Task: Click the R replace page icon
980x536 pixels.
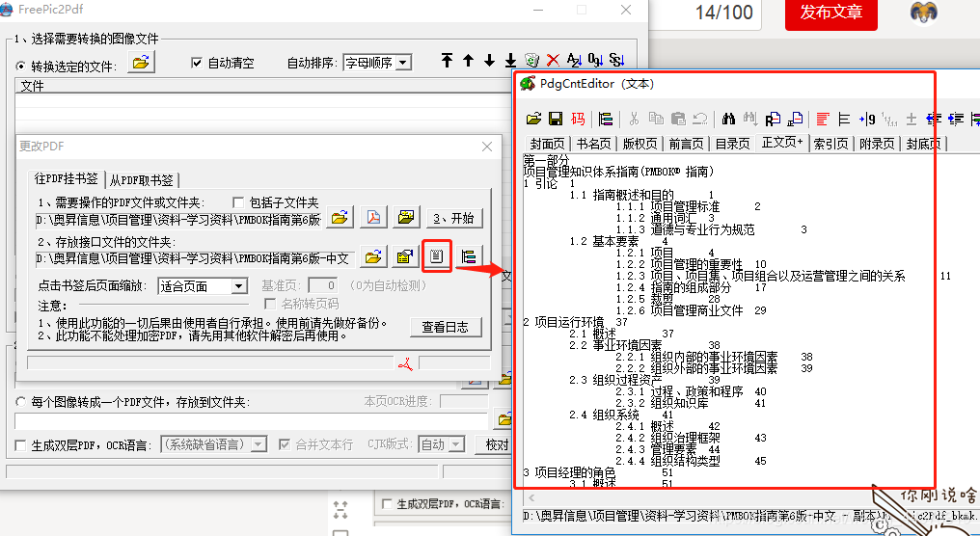Action: pos(774,119)
